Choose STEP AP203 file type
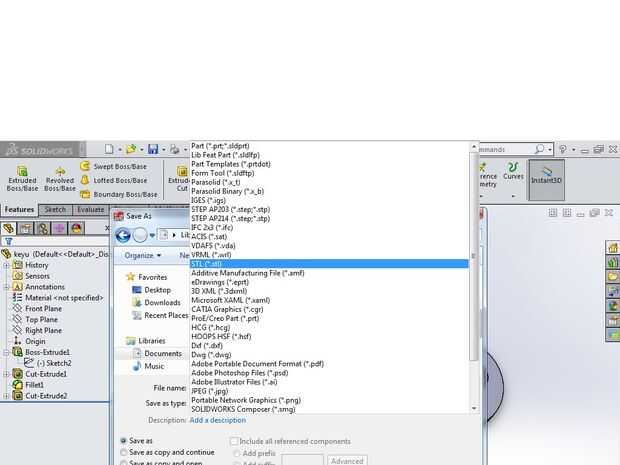This screenshot has height=465, width=620. 329,209
